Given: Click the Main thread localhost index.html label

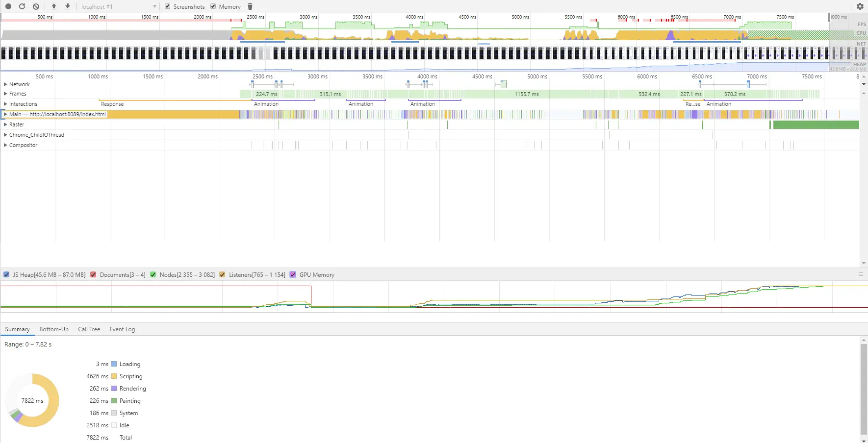Looking at the screenshot, I should tap(57, 114).
